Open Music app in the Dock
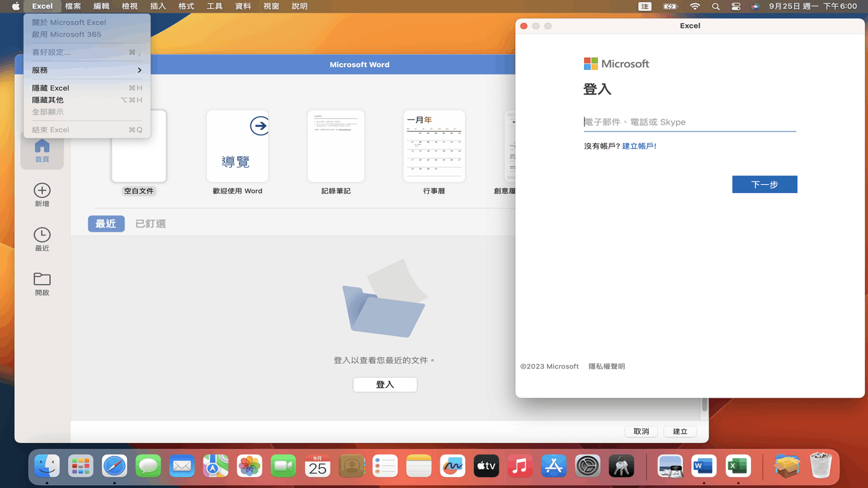This screenshot has width=868, height=488. point(520,467)
